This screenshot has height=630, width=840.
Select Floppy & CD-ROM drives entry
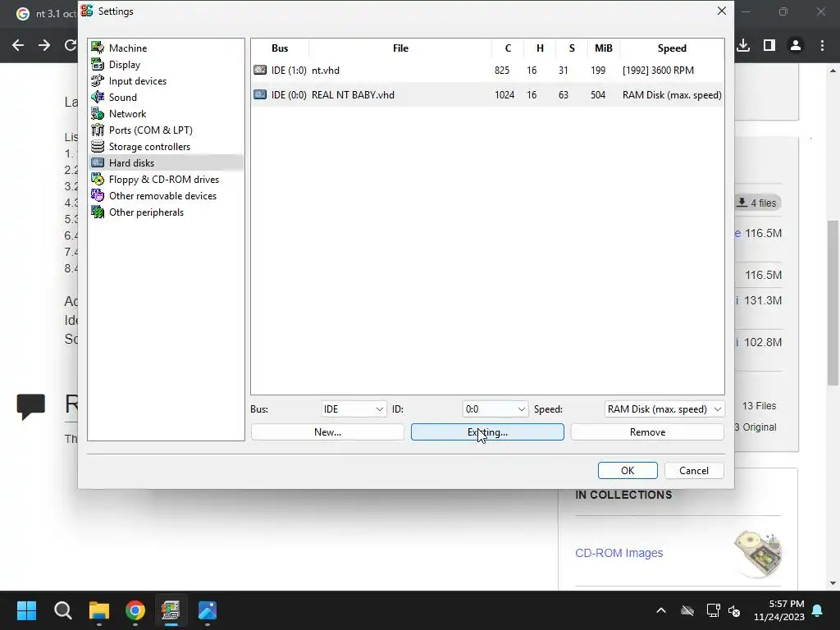(164, 180)
